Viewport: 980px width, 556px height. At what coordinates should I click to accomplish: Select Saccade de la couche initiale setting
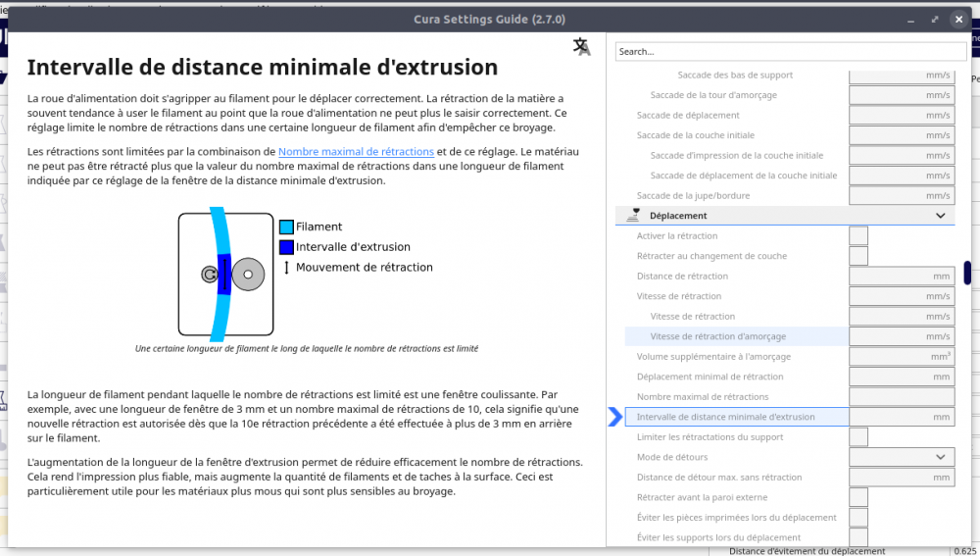coord(695,135)
